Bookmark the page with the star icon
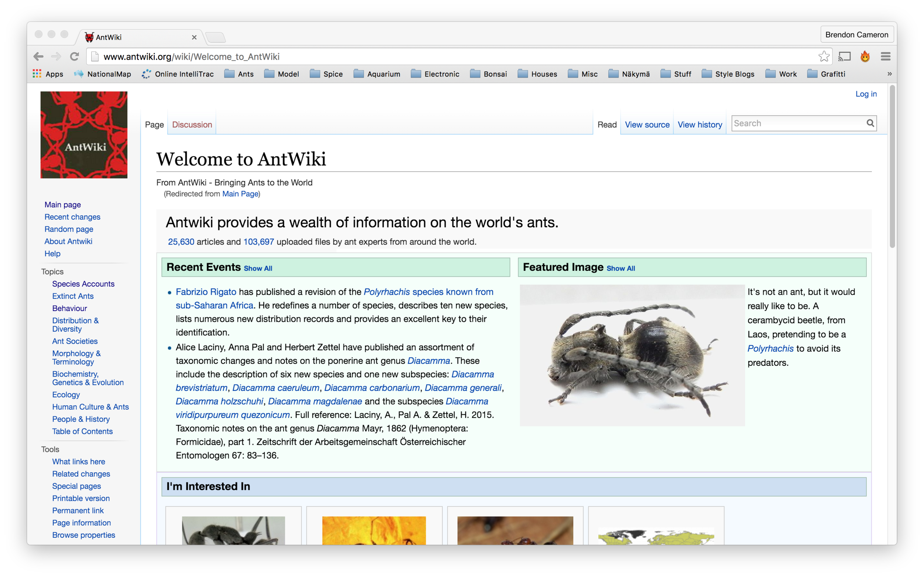This screenshot has width=924, height=577. 824,56
